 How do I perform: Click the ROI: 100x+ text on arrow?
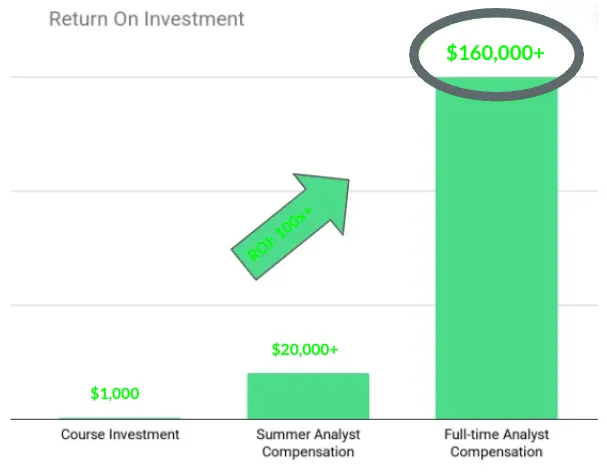tap(279, 234)
